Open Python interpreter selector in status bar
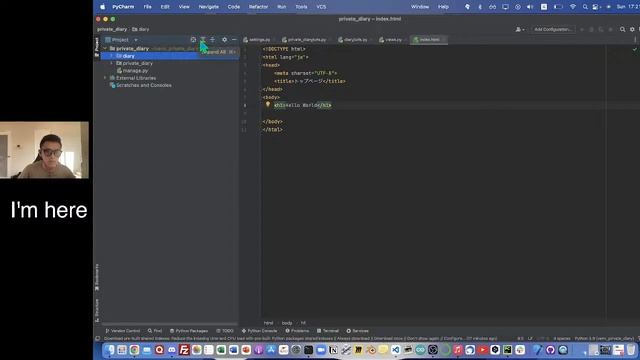Viewport: 640px width, 360px height. 604,338
